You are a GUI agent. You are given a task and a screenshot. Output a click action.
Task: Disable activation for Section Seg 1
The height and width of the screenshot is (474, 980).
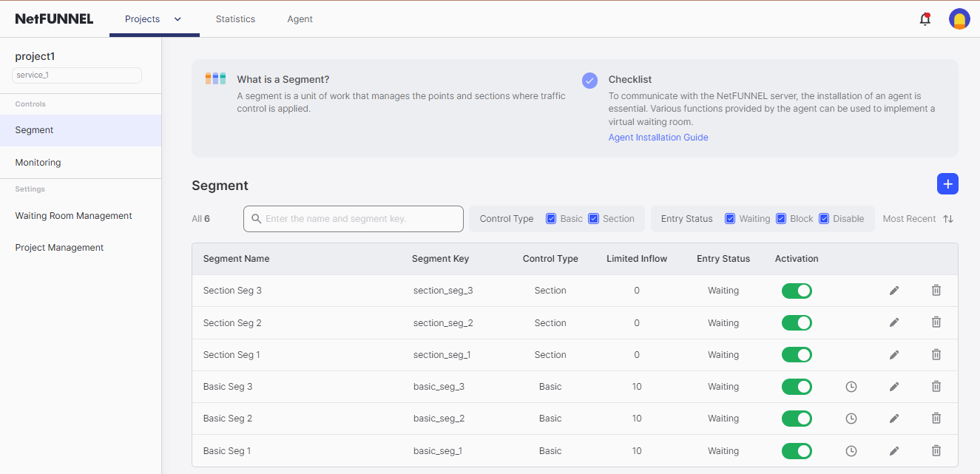click(x=797, y=354)
